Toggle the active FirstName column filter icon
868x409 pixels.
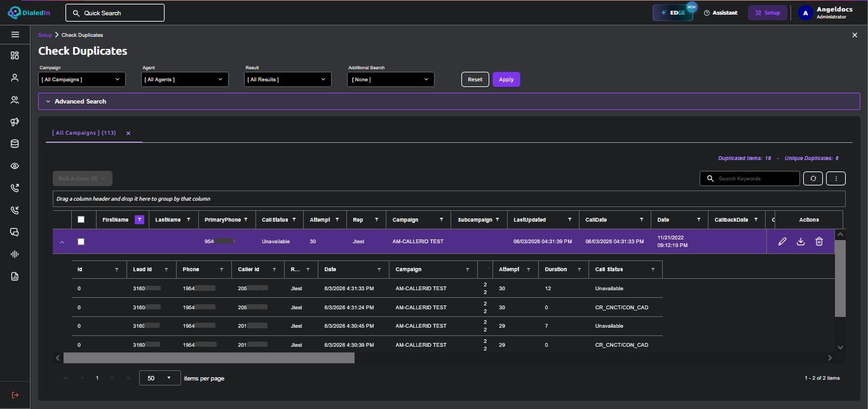click(140, 220)
